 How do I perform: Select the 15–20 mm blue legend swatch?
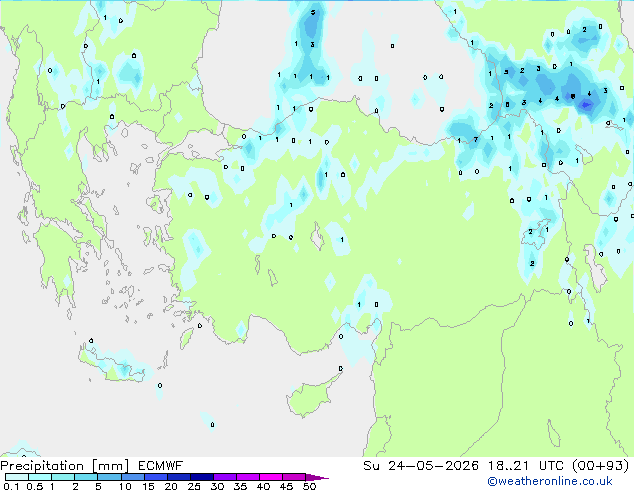[x=155, y=477]
